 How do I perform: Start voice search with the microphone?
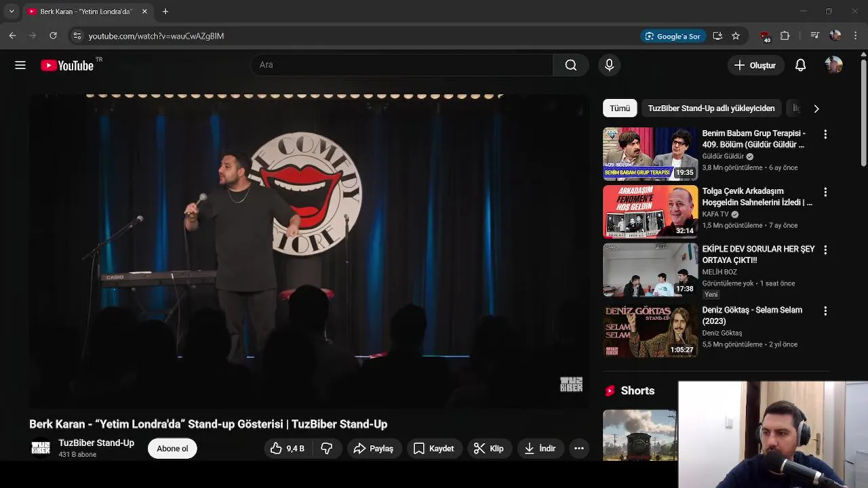tap(609, 65)
